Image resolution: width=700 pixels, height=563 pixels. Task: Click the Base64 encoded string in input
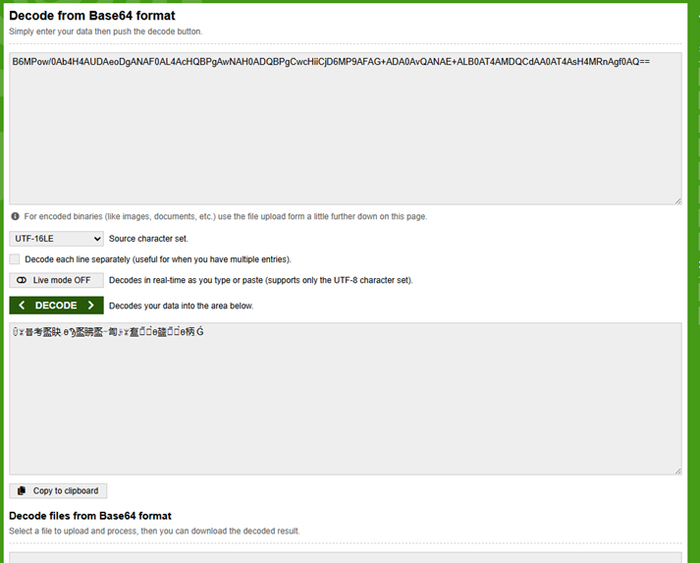tap(330, 62)
